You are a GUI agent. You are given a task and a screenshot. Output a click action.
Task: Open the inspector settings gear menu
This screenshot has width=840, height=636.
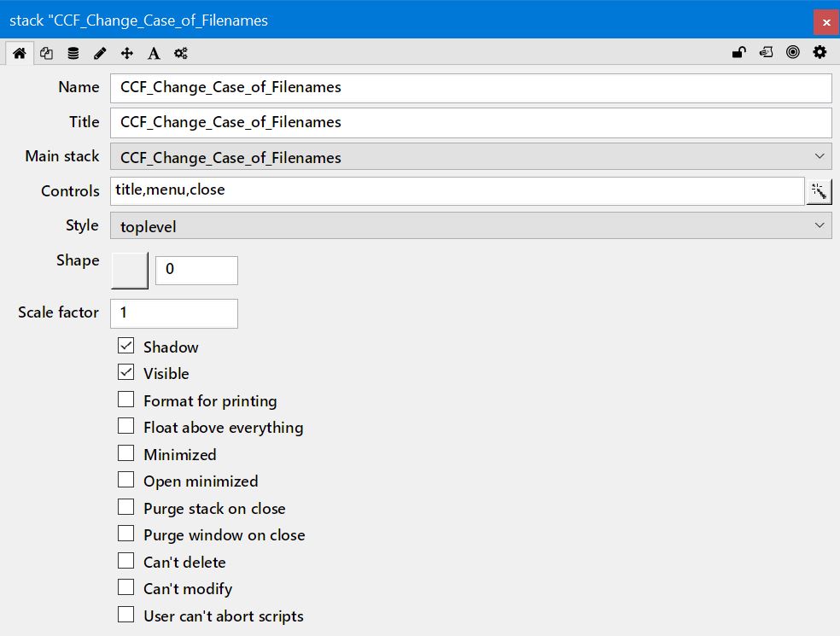[x=820, y=52]
